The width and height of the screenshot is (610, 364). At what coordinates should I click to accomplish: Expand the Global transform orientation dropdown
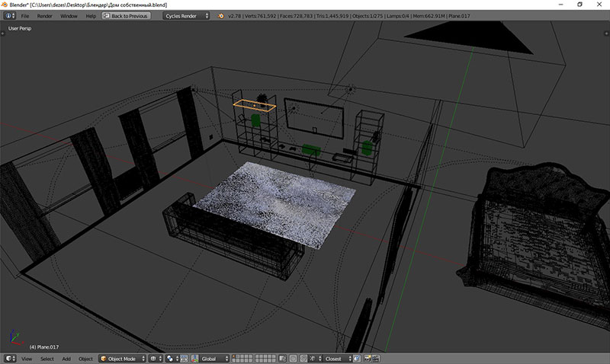pyautogui.click(x=214, y=358)
